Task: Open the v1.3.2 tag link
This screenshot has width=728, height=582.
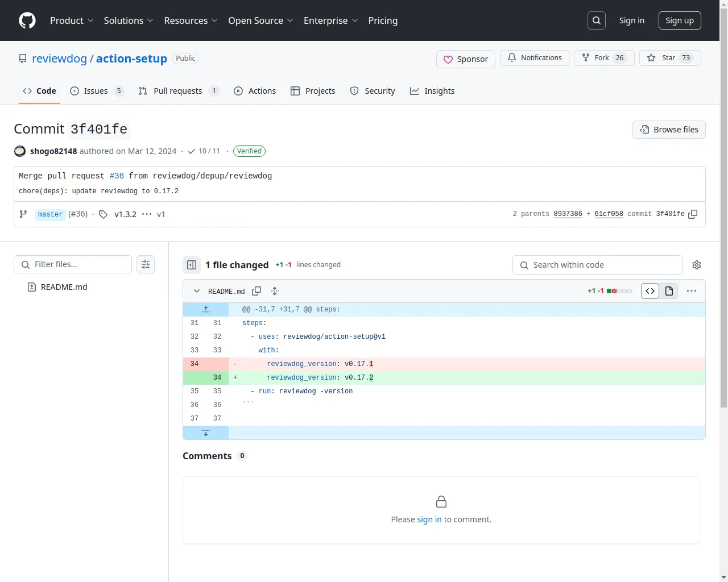Action: coord(125,214)
